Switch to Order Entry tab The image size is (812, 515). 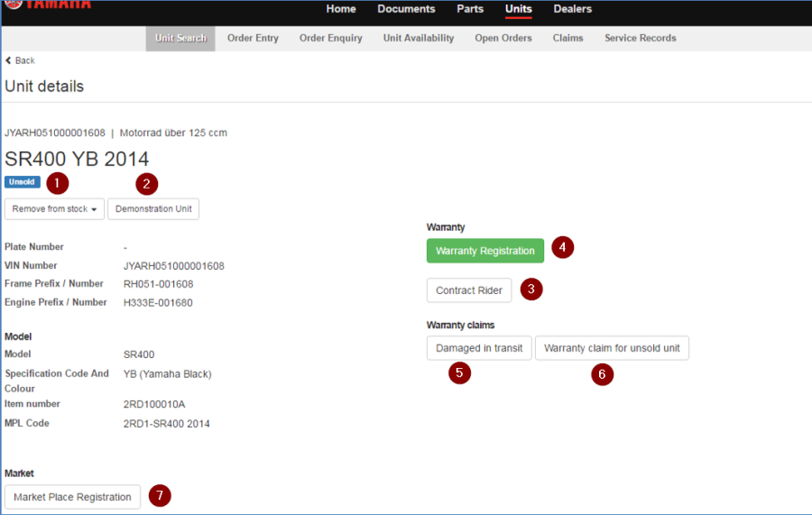[x=253, y=38]
